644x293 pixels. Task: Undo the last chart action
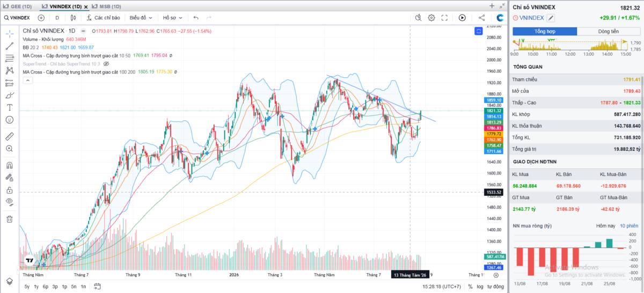(x=196, y=18)
